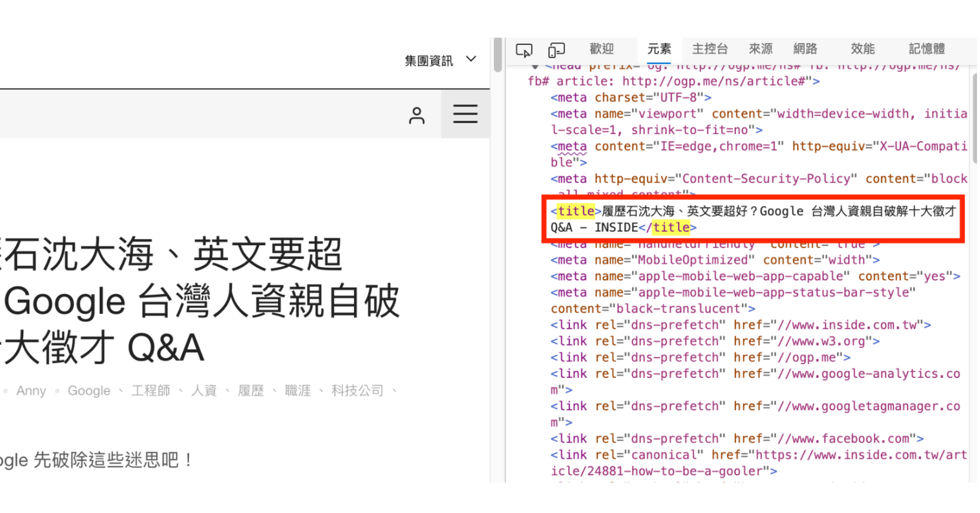Open author link Anny
This screenshot has width=980, height=513.
click(x=31, y=391)
